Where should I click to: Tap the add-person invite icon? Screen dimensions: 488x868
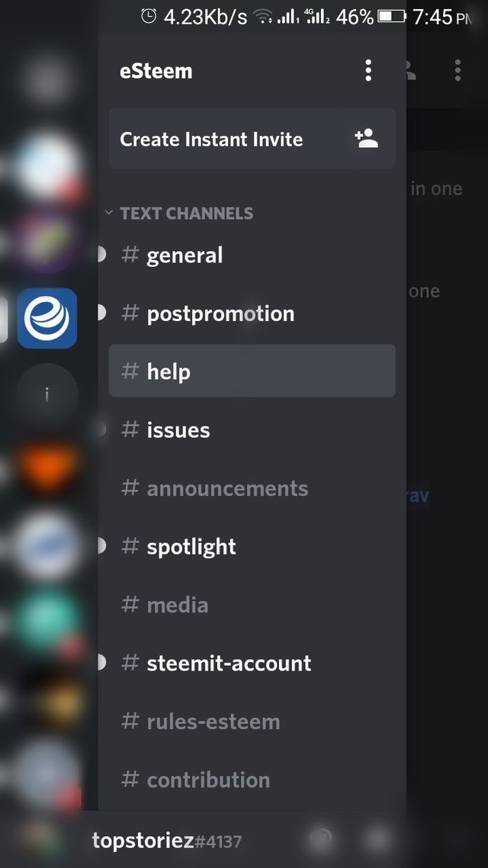tap(366, 138)
